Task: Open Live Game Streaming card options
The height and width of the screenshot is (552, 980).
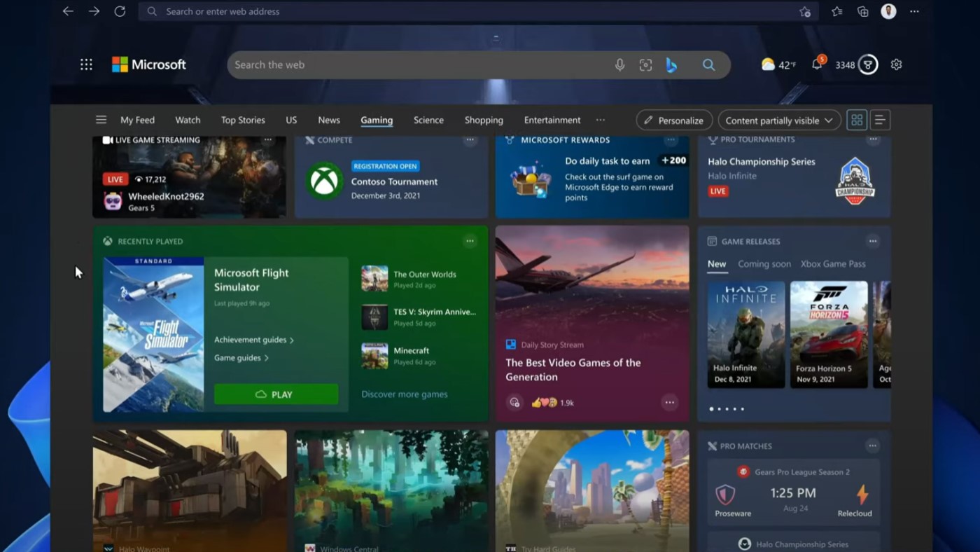Action: tap(267, 139)
